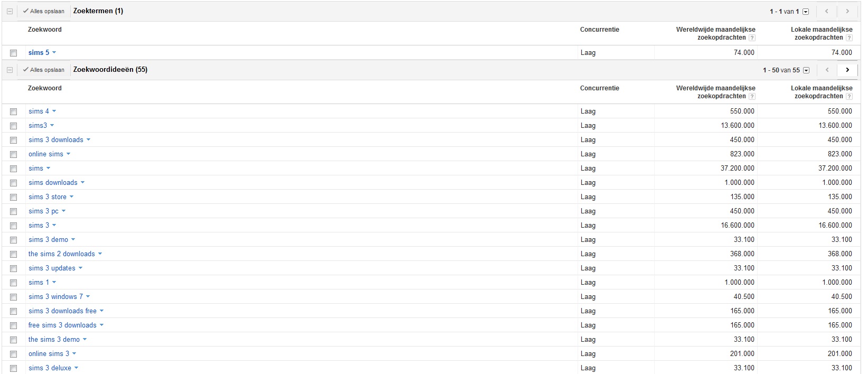
Task: Open the sims 3 windows 7 keyword link
Action: tap(55, 297)
